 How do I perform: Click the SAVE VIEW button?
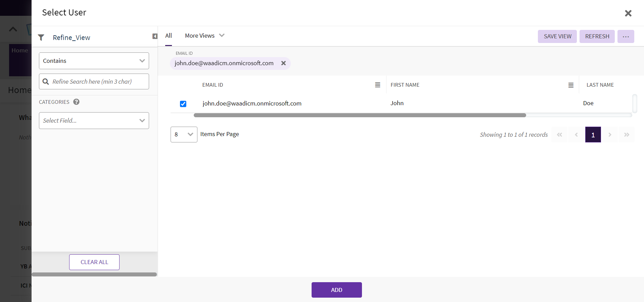tap(557, 36)
